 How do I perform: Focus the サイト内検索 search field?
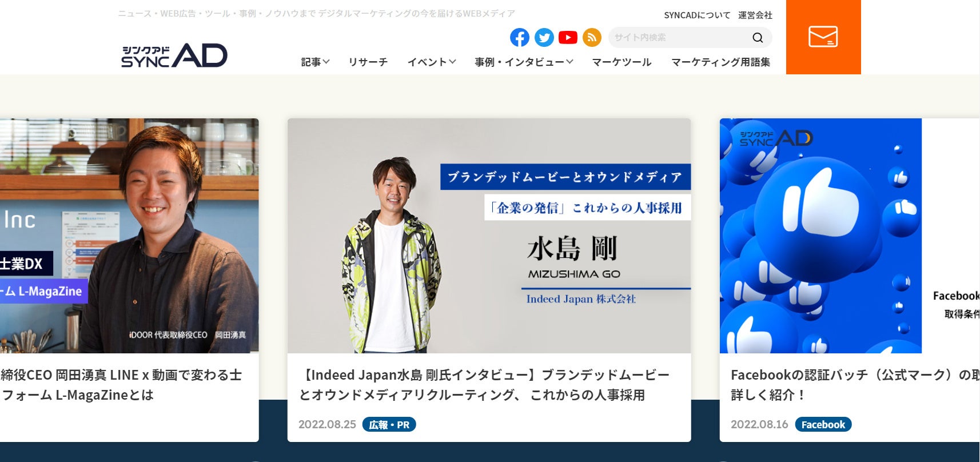tap(680, 38)
